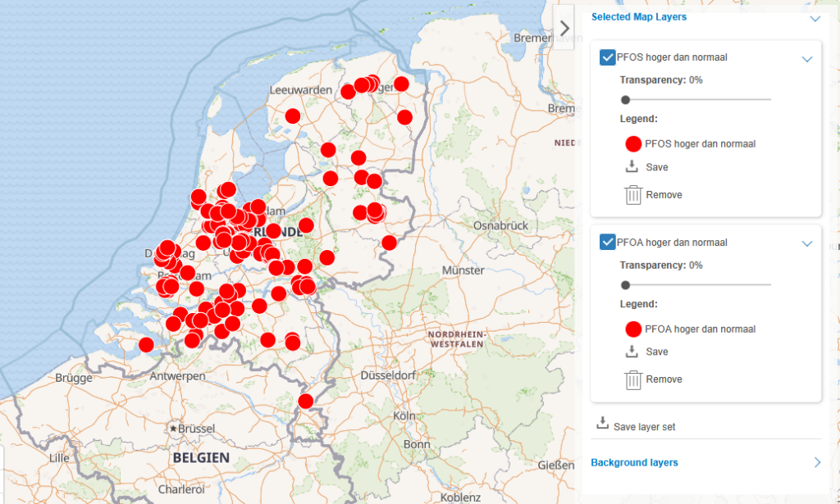
Task: Uncheck the PFOA hoger dan normaal layer
Action: point(608,243)
